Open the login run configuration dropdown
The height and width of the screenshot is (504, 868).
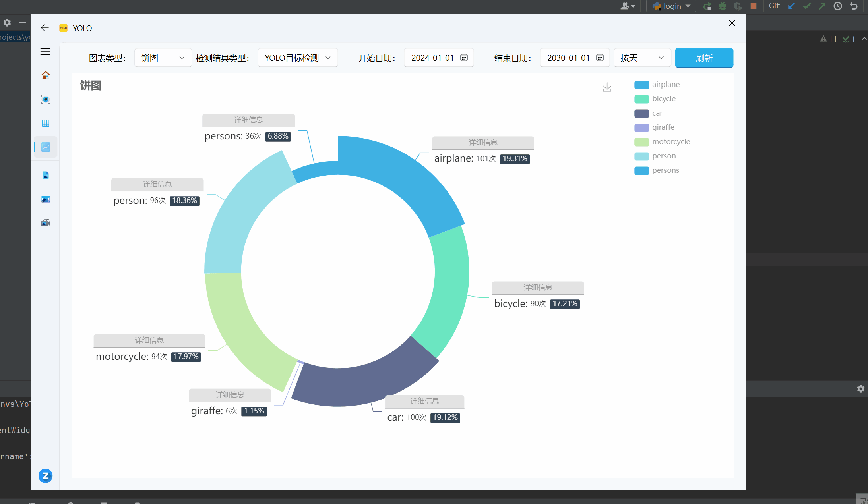pos(671,6)
